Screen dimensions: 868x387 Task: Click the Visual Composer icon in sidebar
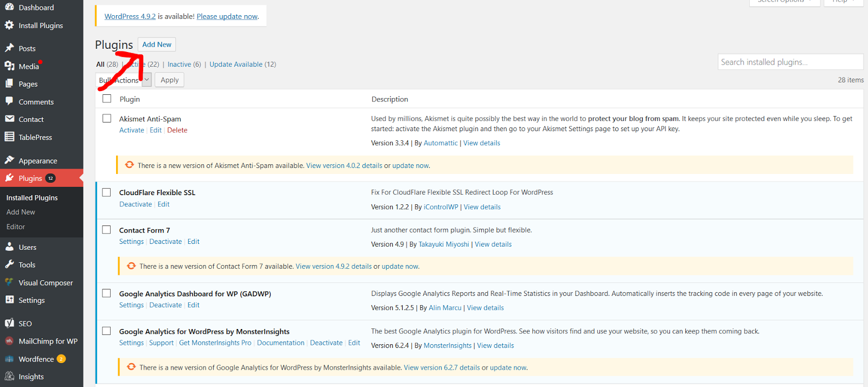click(x=9, y=282)
